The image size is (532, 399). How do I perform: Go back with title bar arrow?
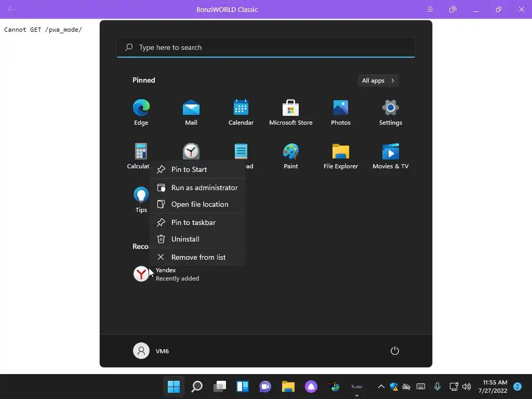pyautogui.click(x=11, y=9)
